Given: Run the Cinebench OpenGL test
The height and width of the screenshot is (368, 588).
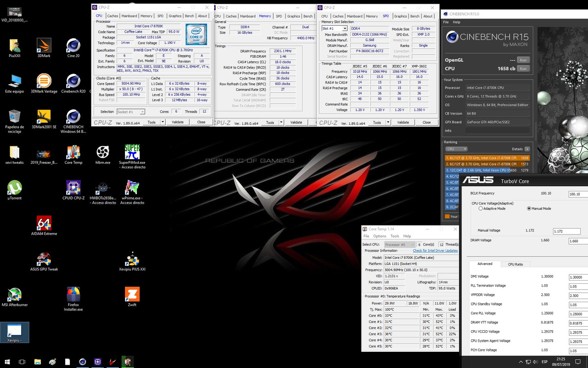Looking at the screenshot, I should pos(523,60).
